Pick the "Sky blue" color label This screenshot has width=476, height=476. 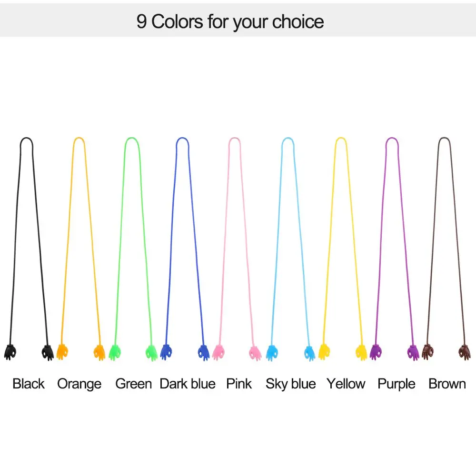click(291, 384)
